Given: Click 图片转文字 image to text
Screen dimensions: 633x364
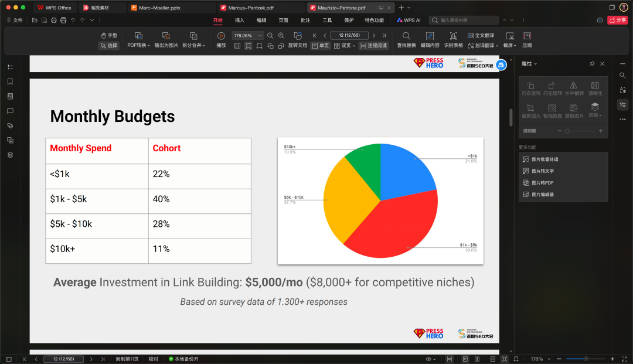Looking at the screenshot, I should tap(539, 171).
